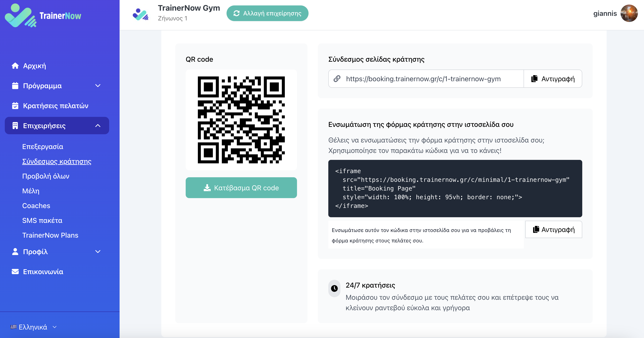Viewport: 644px width, 338px height.
Task: Click the home icon next to Αρχική
Action: coord(15,66)
